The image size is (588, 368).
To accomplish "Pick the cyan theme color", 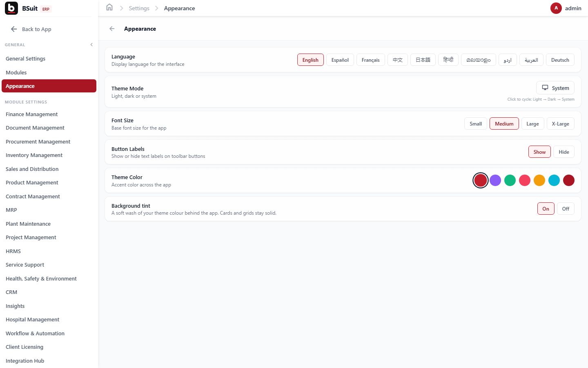I will click(554, 180).
